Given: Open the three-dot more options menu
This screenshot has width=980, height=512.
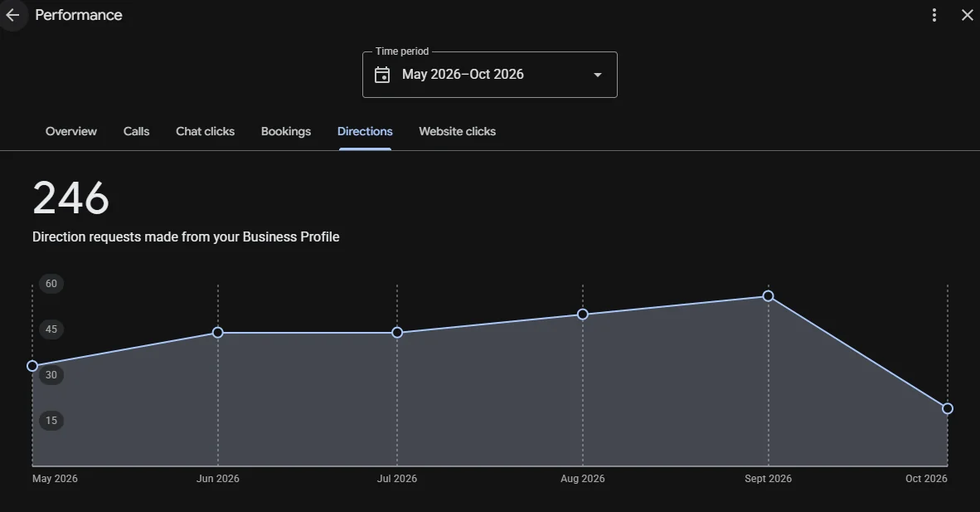Looking at the screenshot, I should pos(934,15).
